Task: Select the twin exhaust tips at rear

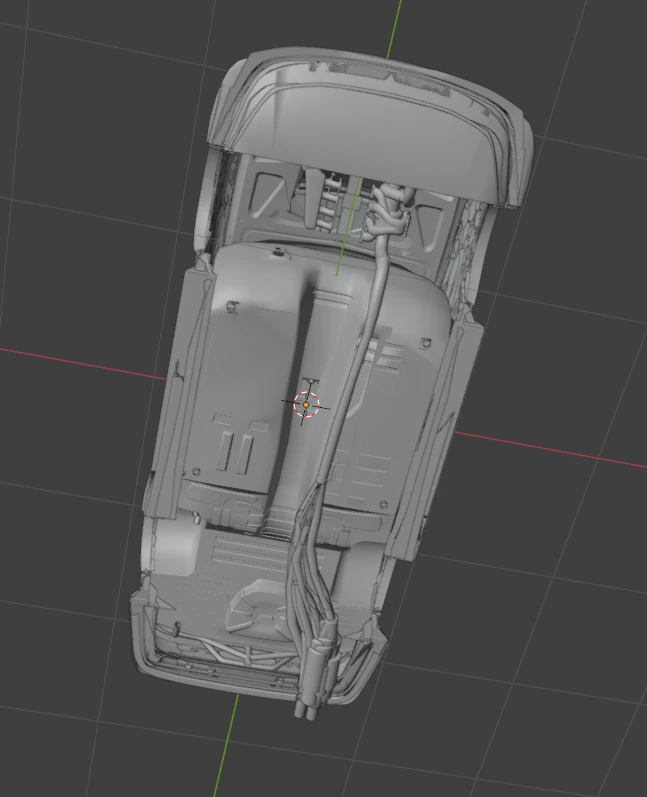Action: pos(306,710)
